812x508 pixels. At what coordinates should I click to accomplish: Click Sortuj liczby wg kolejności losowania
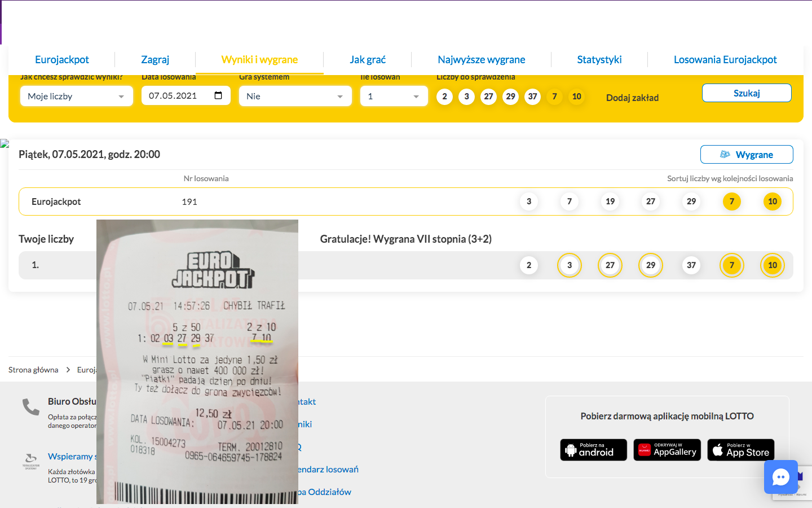pyautogui.click(x=730, y=178)
